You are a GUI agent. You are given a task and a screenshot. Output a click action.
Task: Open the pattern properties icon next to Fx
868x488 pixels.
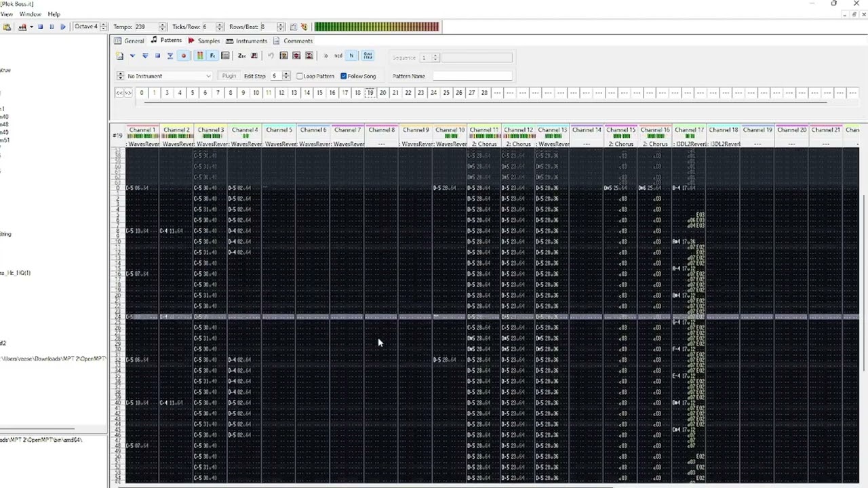225,56
